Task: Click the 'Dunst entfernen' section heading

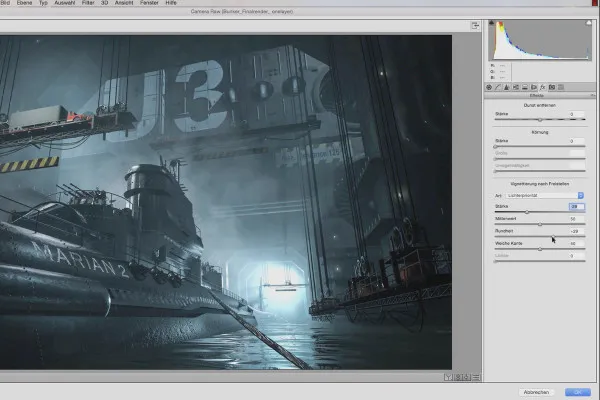Action: [x=539, y=105]
